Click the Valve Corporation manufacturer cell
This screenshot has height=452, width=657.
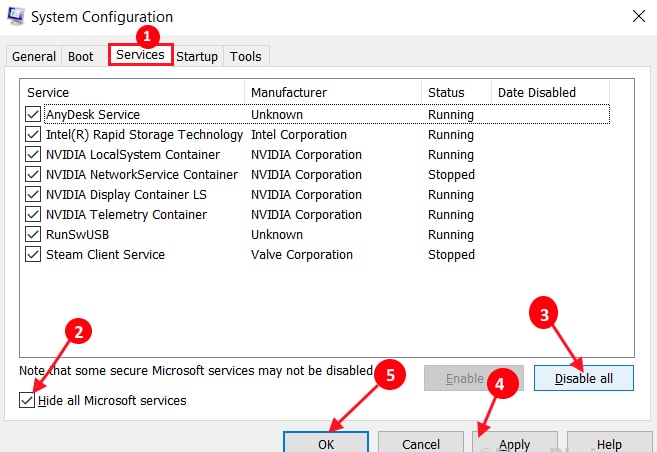point(302,255)
